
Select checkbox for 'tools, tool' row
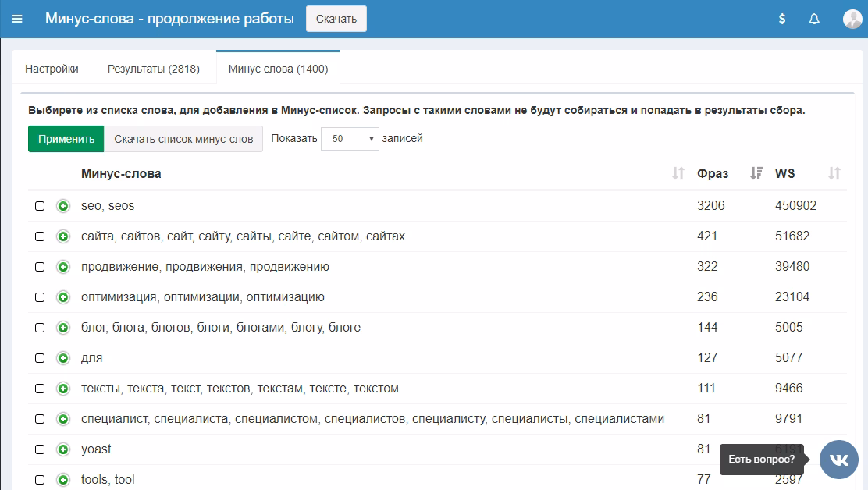click(x=40, y=480)
